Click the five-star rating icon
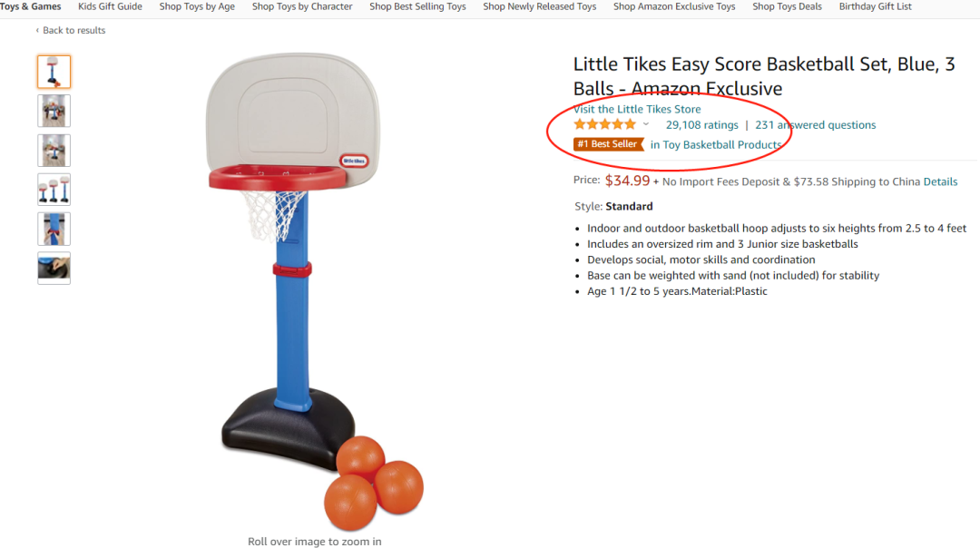The height and width of the screenshot is (548, 980). tap(604, 124)
